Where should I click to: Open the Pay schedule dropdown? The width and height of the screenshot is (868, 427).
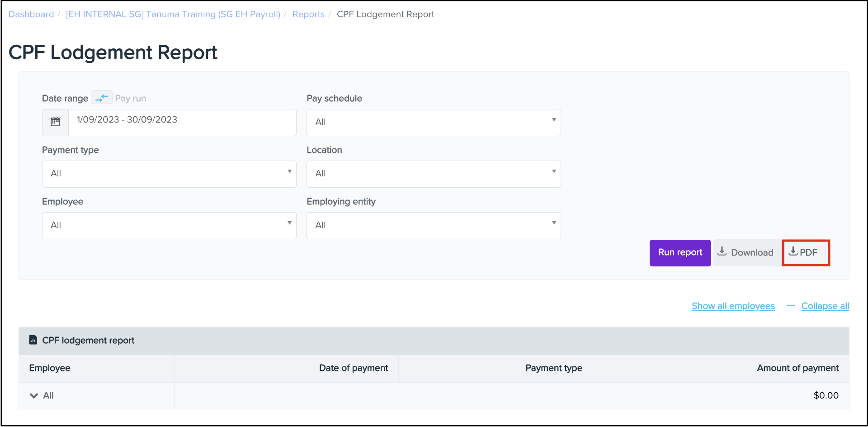(x=433, y=122)
